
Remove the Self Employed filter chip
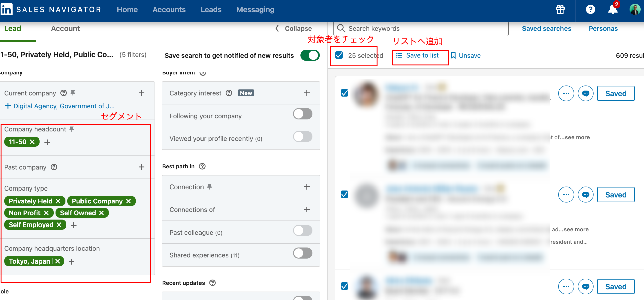[x=59, y=225]
